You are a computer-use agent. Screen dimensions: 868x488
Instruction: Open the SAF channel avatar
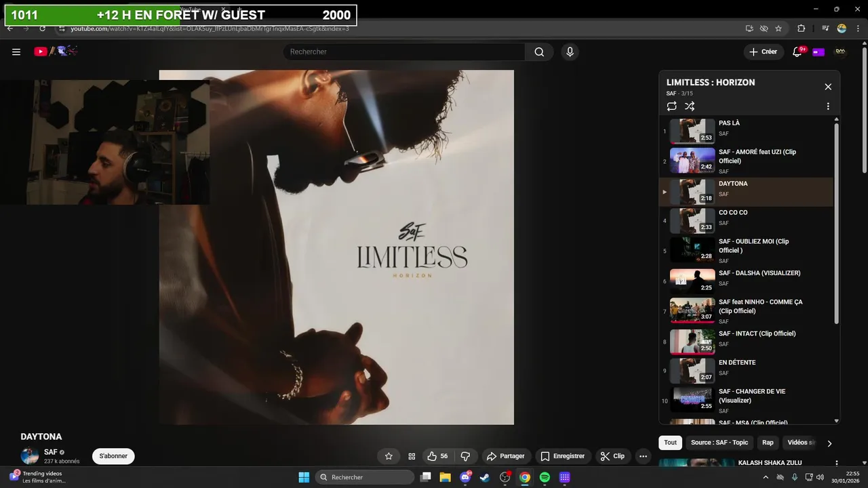coord(30,455)
